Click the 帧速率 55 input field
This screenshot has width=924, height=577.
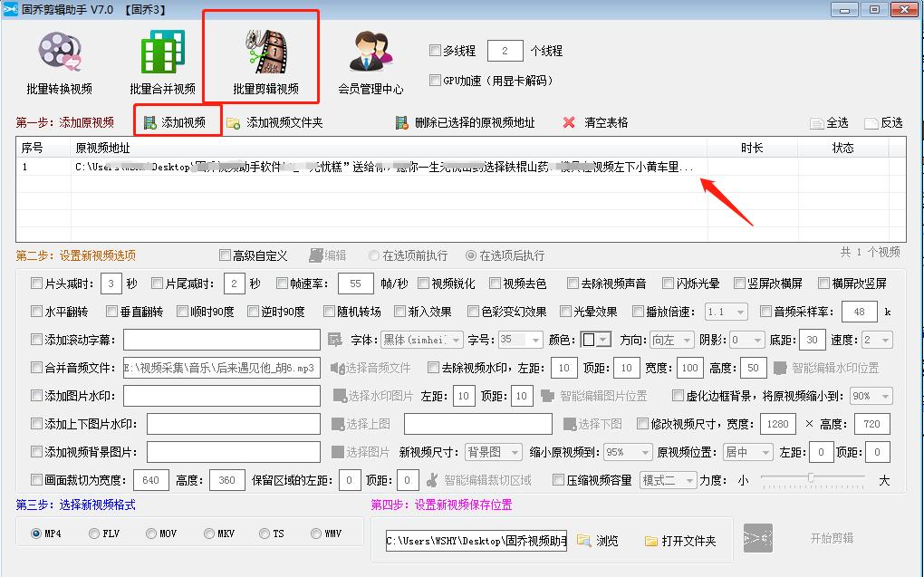point(356,284)
